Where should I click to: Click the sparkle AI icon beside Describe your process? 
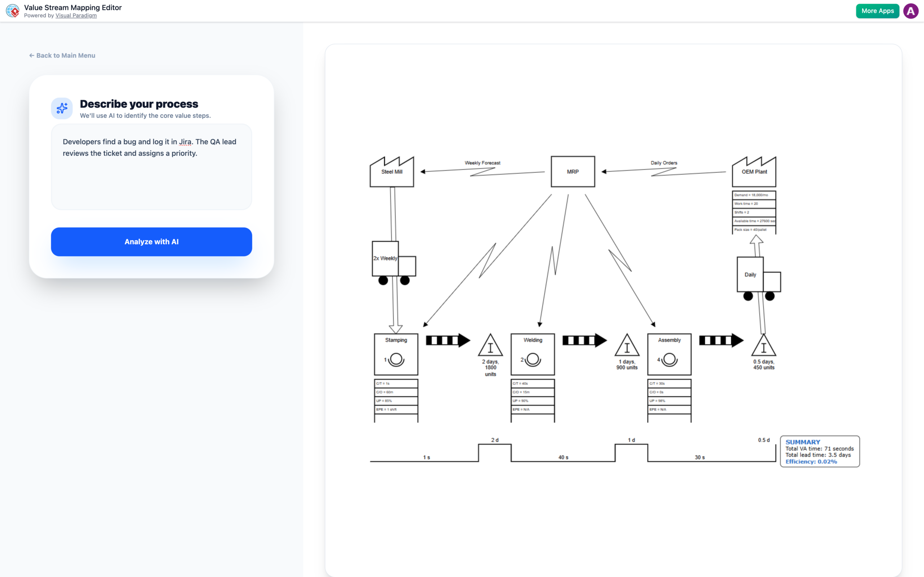coord(61,108)
